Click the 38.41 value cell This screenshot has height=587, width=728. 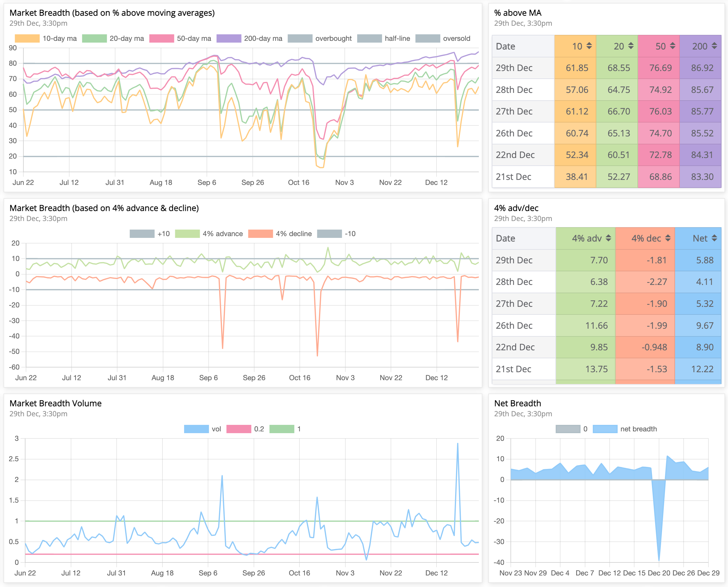(575, 177)
